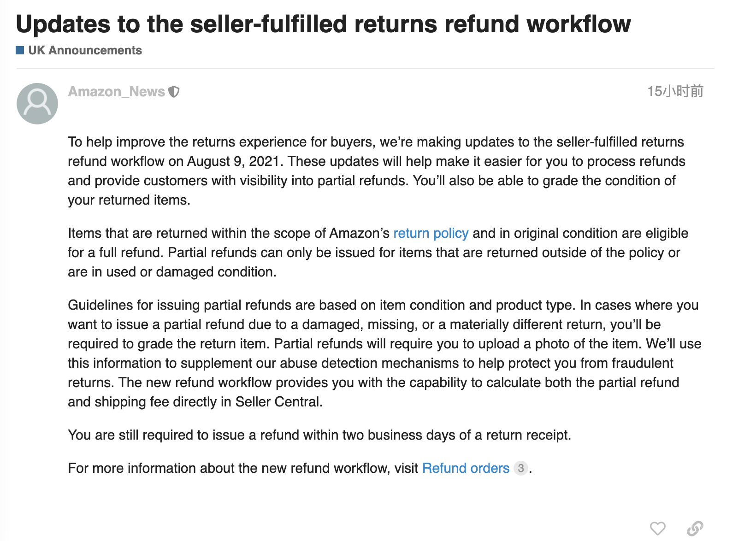
Task: Click the 15小时前 post timestamp
Action: 675,91
